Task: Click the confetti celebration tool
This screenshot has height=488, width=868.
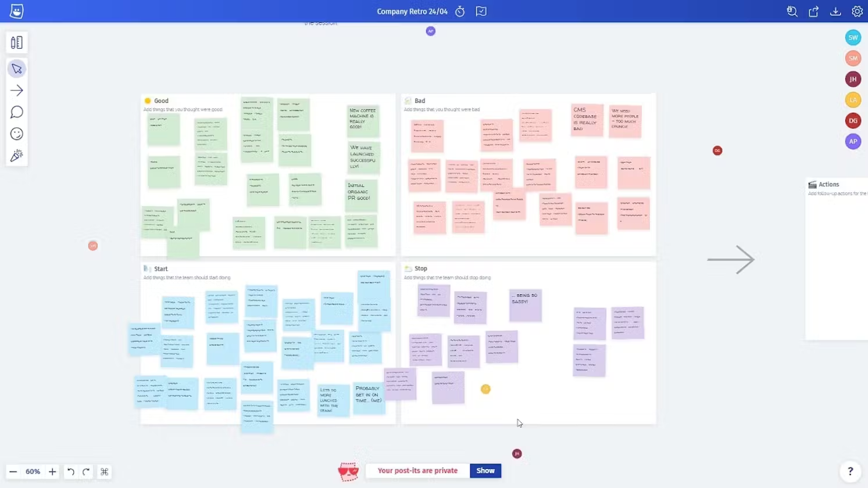Action: (x=17, y=156)
